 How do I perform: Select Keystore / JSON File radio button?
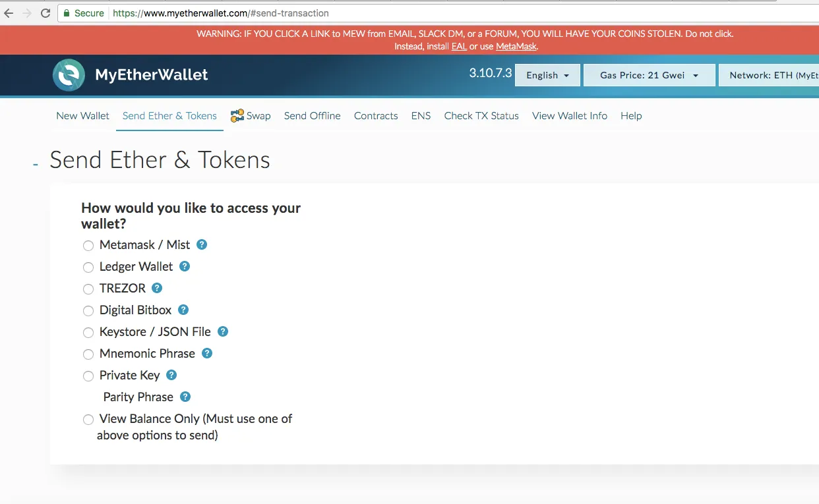88,333
